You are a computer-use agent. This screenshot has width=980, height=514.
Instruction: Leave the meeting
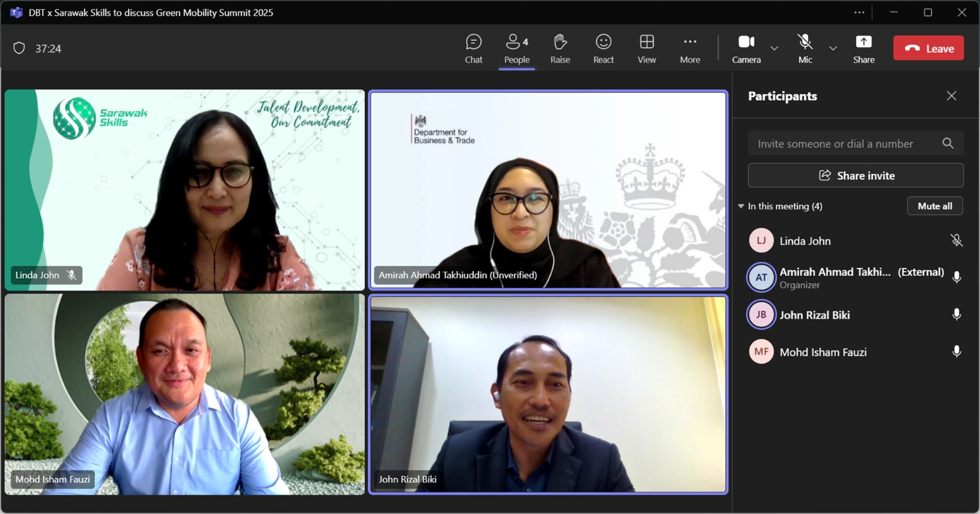[x=929, y=48]
